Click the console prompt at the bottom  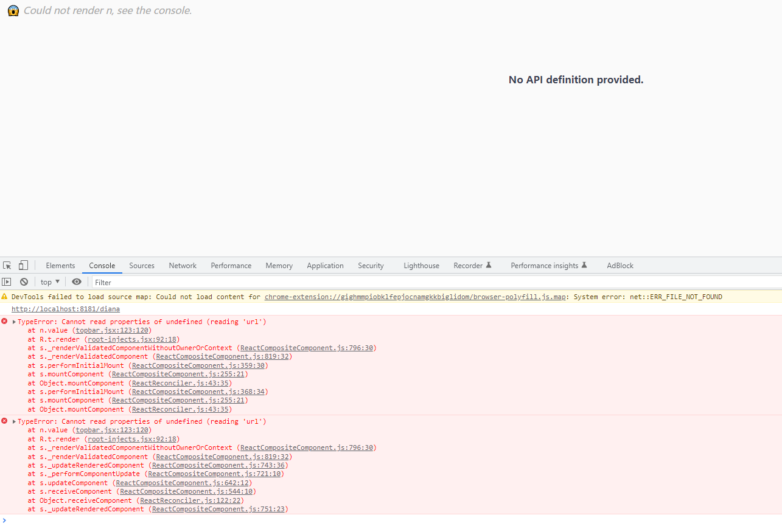point(61,520)
